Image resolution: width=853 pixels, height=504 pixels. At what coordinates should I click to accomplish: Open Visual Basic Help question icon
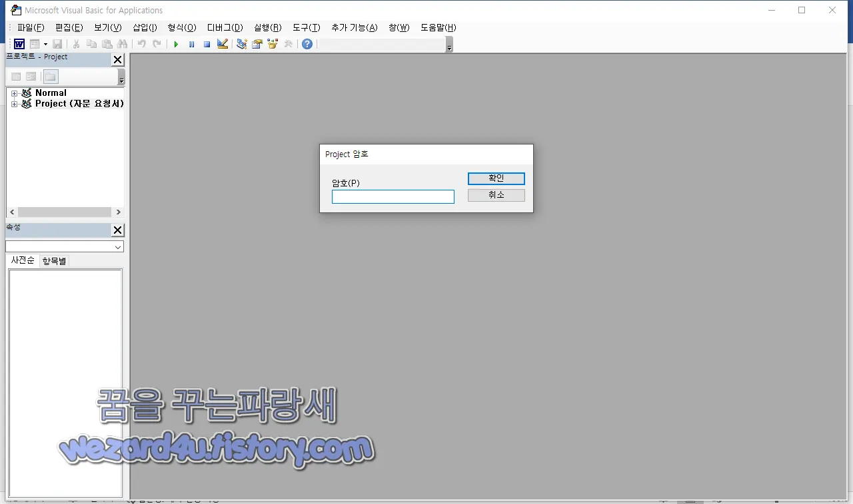[x=307, y=44]
